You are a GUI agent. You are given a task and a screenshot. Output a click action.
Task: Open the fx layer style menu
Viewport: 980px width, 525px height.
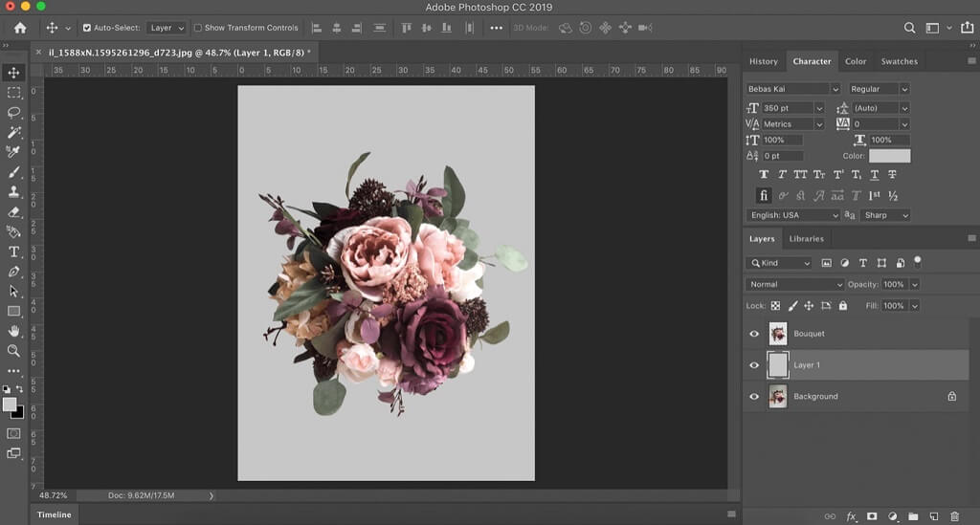pyautogui.click(x=851, y=516)
